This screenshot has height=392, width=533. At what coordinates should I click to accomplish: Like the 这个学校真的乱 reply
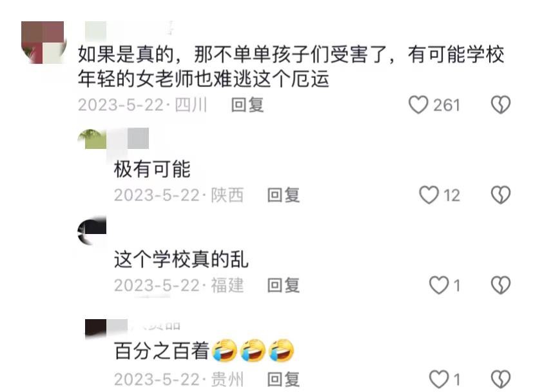point(439,285)
